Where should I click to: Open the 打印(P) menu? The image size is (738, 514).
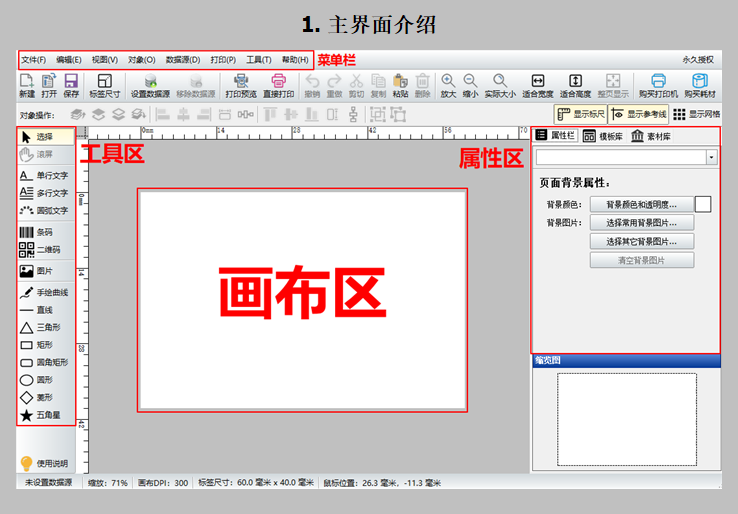223,60
